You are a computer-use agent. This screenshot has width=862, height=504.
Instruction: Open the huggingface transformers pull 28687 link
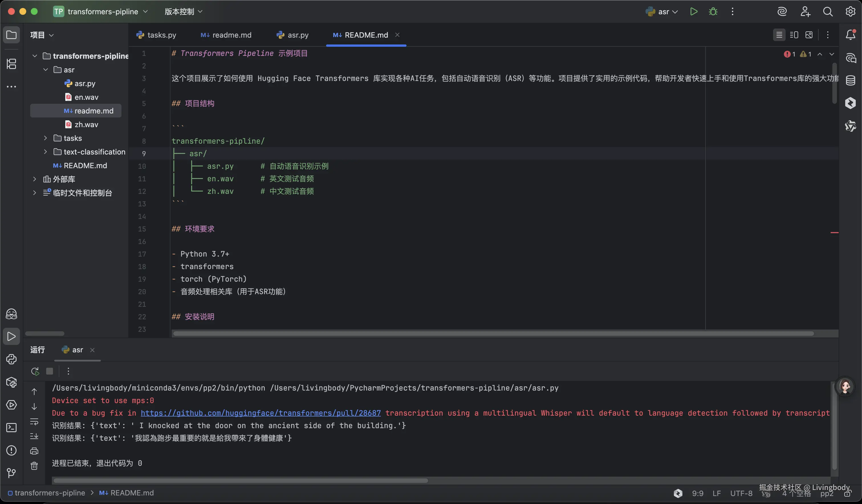coord(261,413)
